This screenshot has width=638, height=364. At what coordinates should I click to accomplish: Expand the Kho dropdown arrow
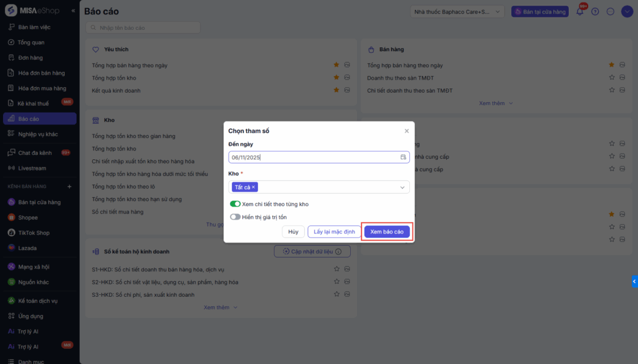tap(402, 187)
